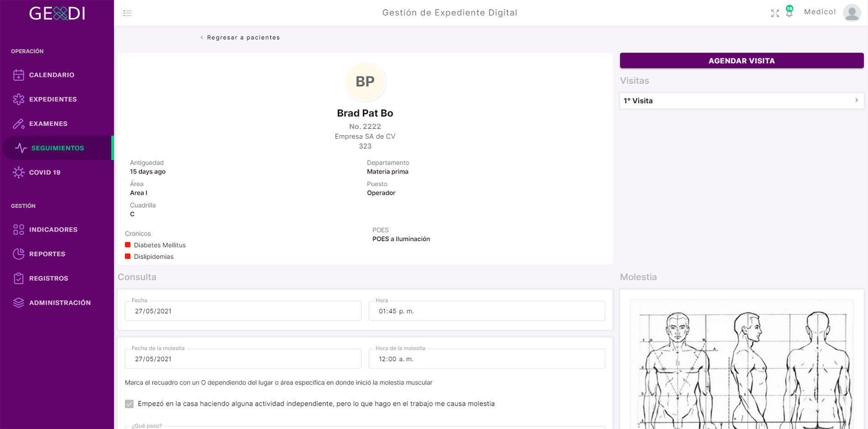Click the Diabetes Mellitus label
This screenshot has height=429, width=868.
point(160,245)
